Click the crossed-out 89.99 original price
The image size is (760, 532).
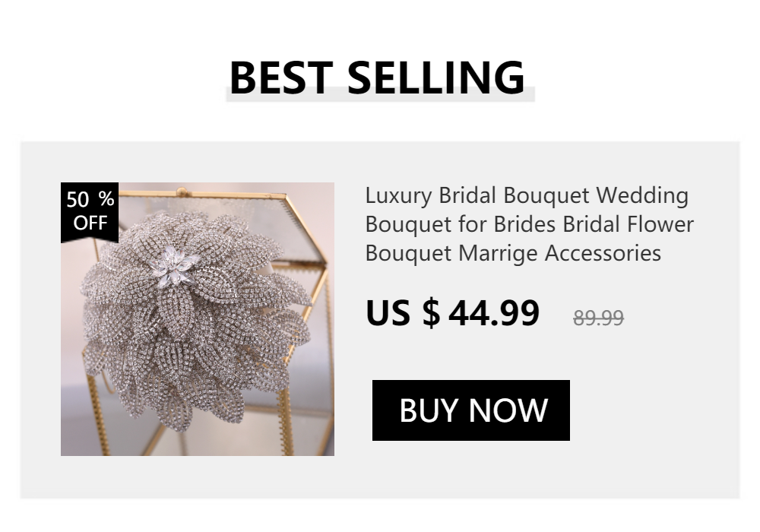pos(598,318)
